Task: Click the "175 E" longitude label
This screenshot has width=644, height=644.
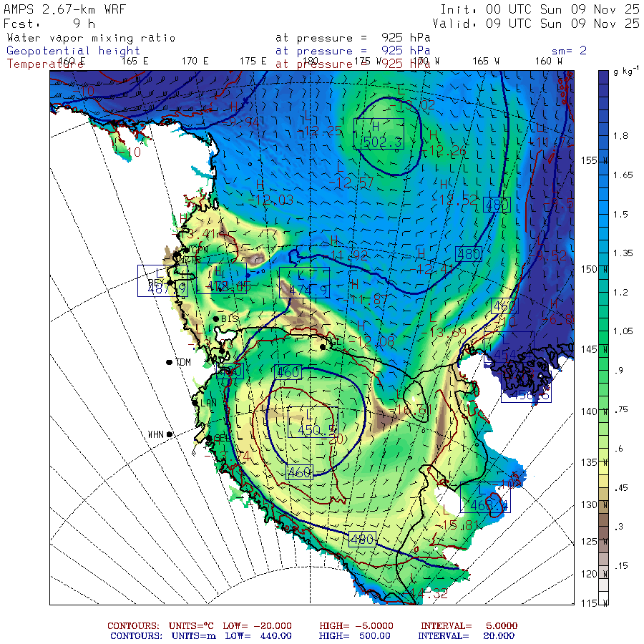Action: coord(253,62)
